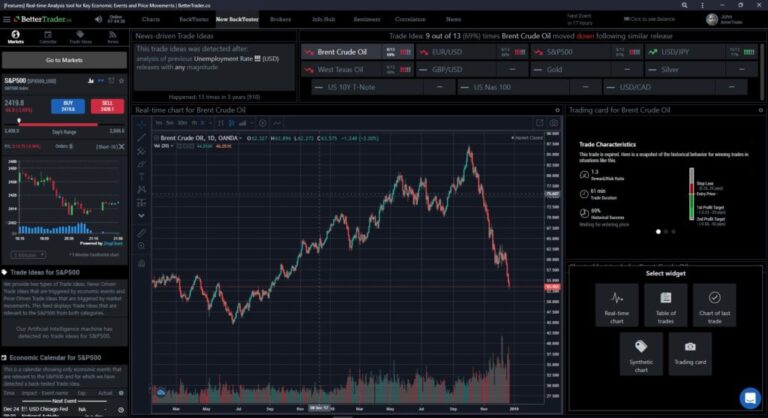
Task: Open the chat support bubble
Action: point(750,398)
